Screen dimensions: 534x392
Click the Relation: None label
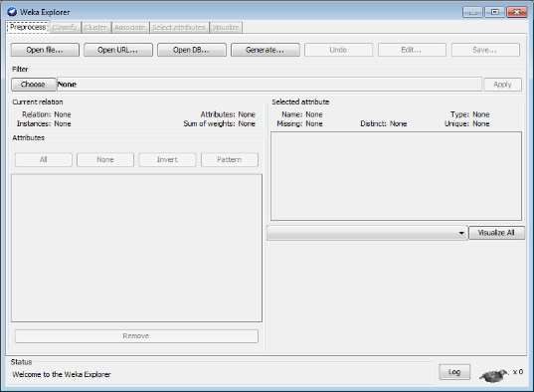(47, 114)
